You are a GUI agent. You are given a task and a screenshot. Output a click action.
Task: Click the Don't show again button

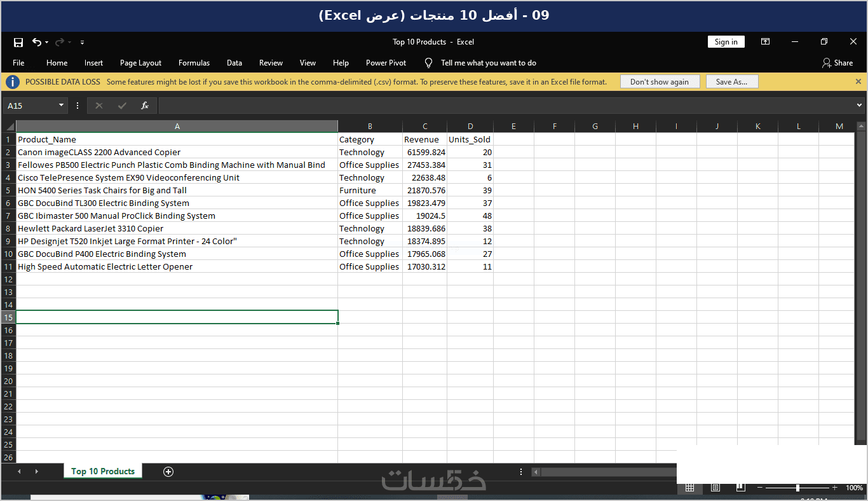(x=660, y=82)
